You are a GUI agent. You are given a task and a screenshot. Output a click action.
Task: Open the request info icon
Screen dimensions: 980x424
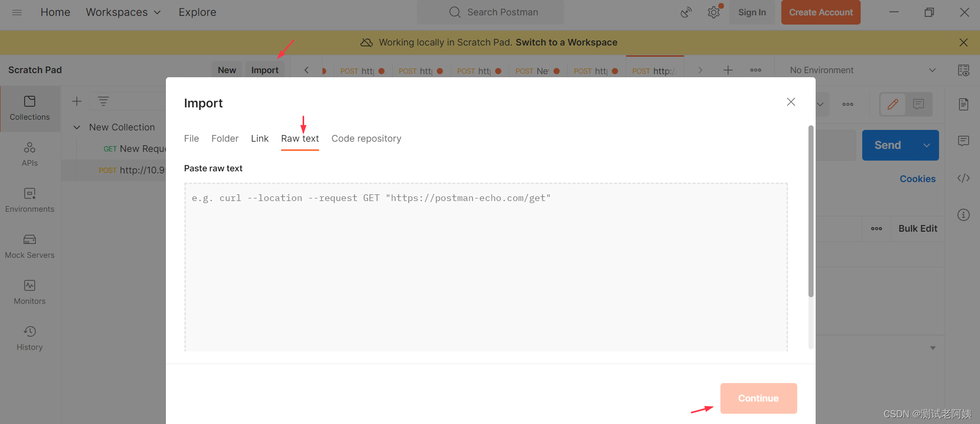[963, 215]
